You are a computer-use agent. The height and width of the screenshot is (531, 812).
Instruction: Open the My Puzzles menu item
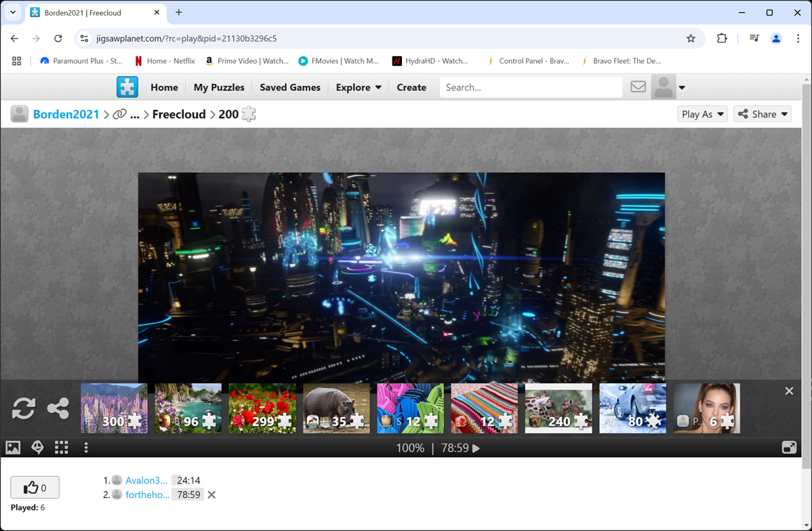(219, 87)
